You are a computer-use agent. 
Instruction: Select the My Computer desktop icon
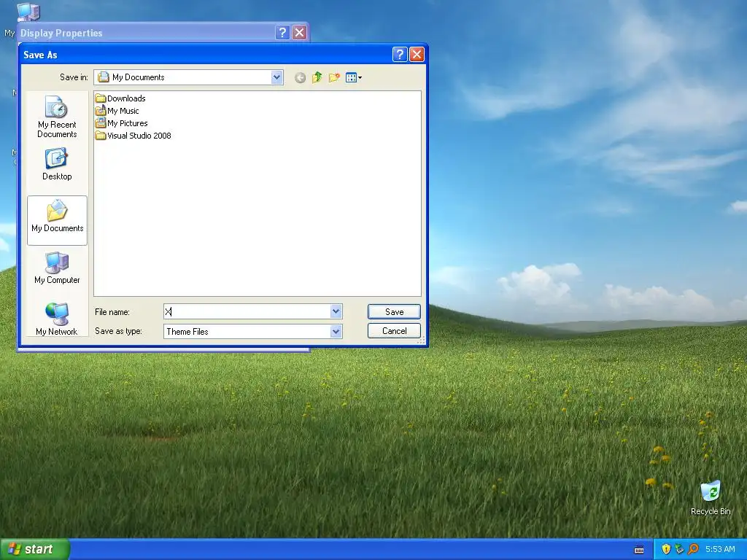pos(28,12)
